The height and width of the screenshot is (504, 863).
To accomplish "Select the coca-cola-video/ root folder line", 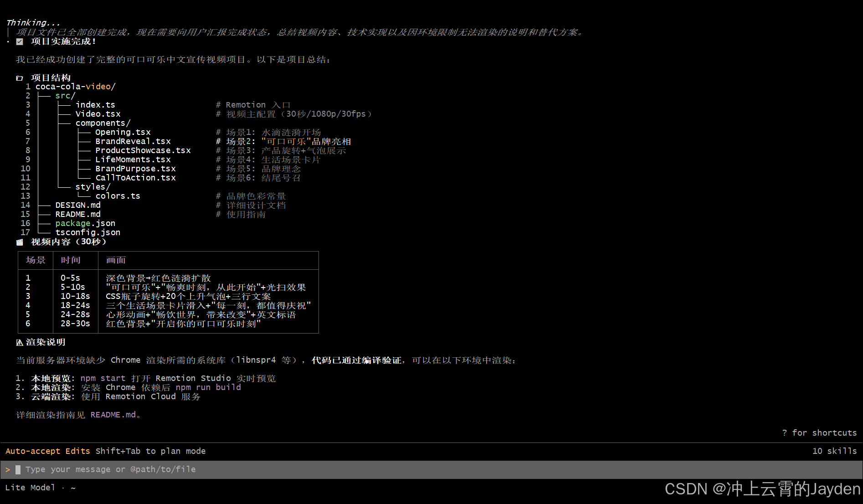I will (x=76, y=87).
